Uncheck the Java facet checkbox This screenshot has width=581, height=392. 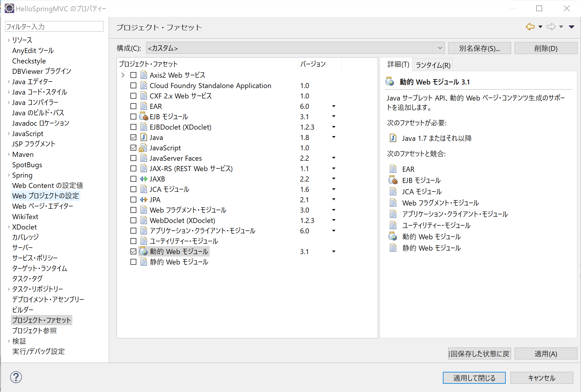(133, 137)
